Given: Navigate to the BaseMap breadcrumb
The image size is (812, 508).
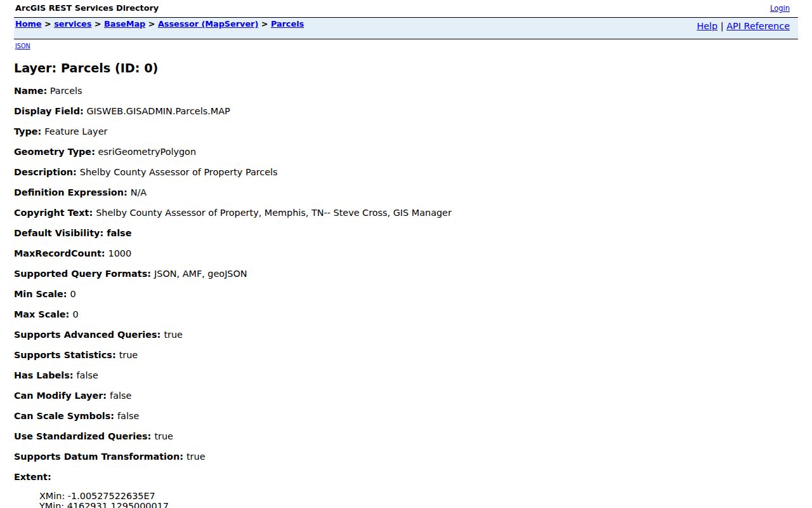Looking at the screenshot, I should coord(125,24).
